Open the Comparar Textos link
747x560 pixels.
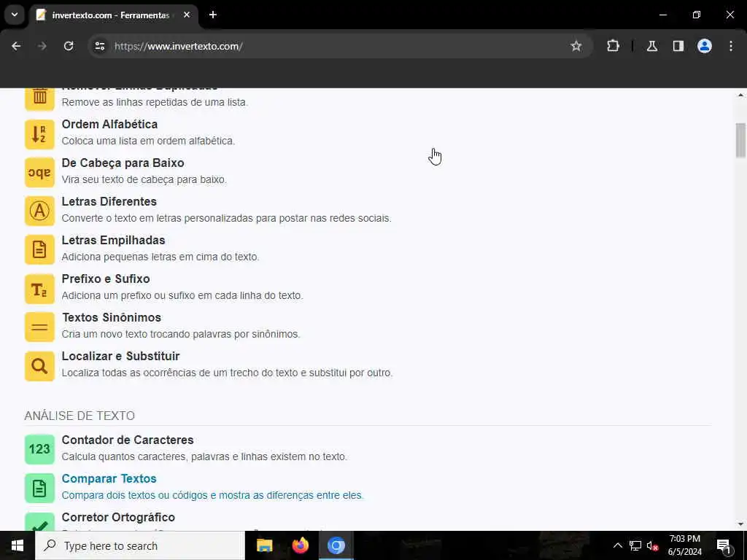pyautogui.click(x=109, y=478)
